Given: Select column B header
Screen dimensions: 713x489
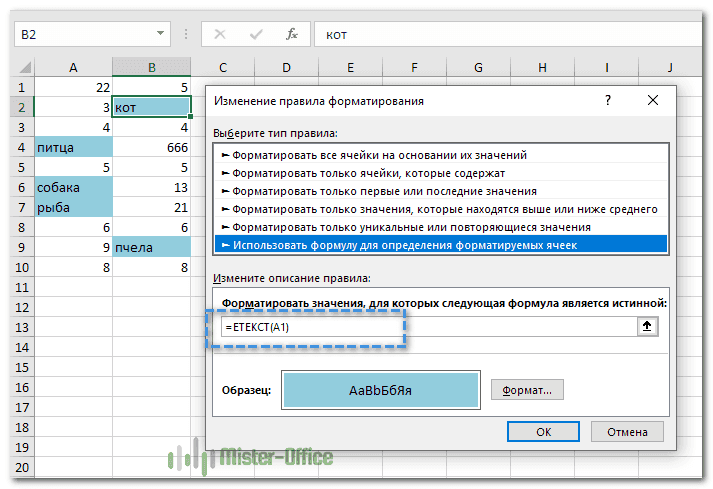Looking at the screenshot, I should [151, 67].
